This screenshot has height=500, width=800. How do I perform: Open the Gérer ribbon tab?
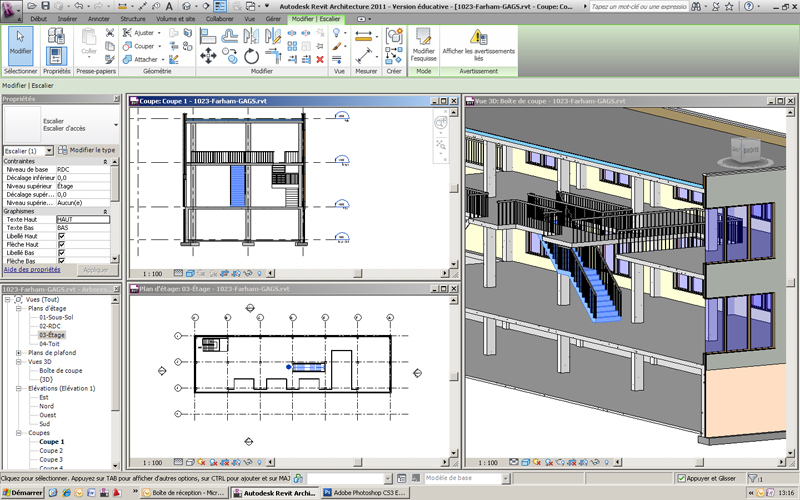pos(273,19)
